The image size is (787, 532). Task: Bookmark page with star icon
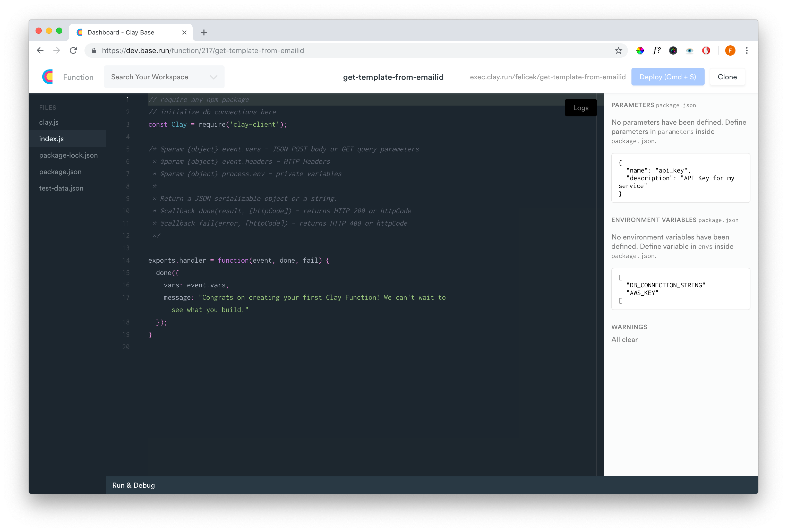[x=618, y=50]
